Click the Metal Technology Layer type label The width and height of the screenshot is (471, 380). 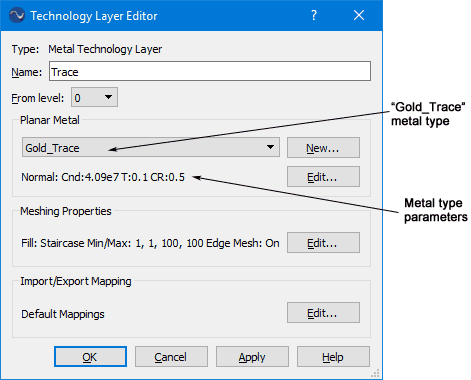tap(105, 49)
